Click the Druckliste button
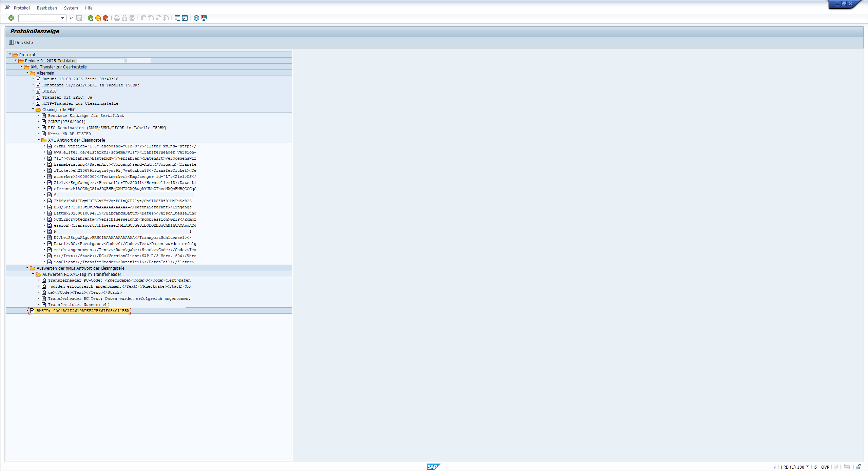Screen dimensions: 868x471 [21, 42]
